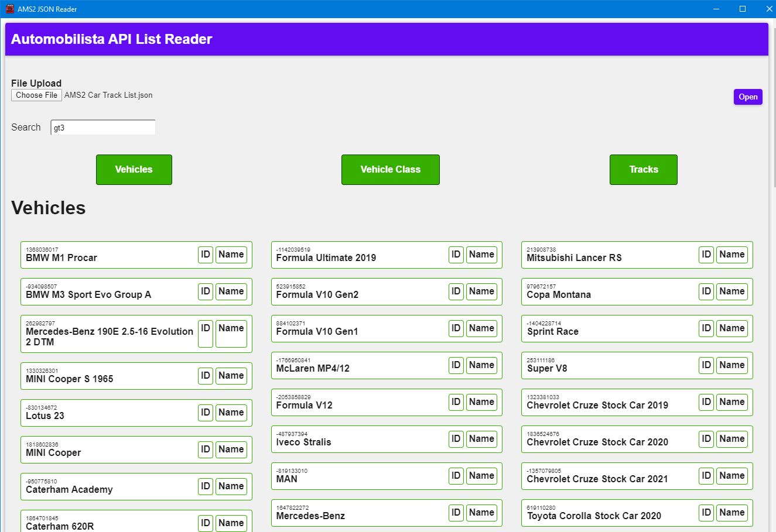Click Name button for McLaren MP4/12

point(482,365)
